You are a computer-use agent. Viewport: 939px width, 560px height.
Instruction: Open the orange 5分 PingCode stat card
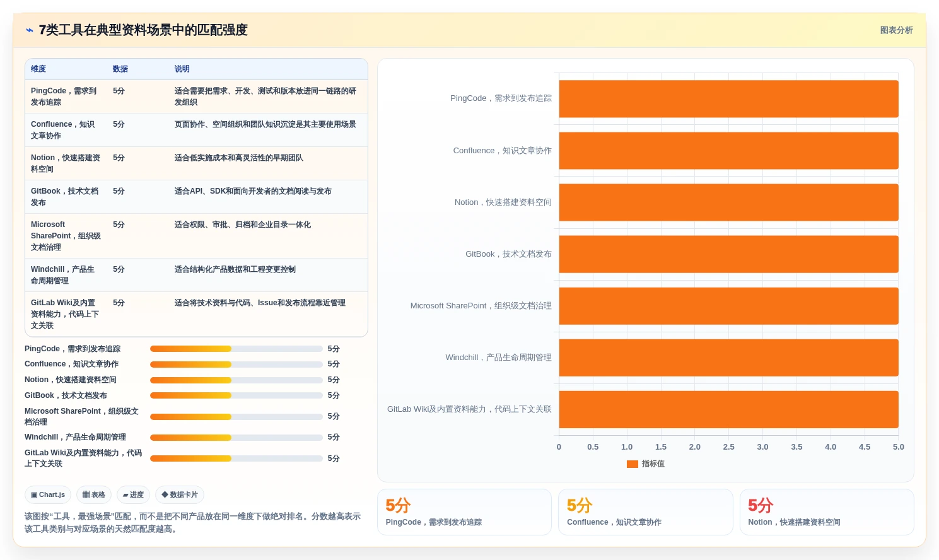point(464,512)
